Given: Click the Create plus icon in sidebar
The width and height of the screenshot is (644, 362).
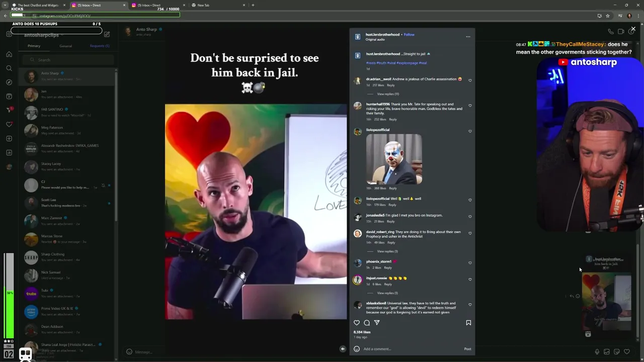Looking at the screenshot, I should pos(9,138).
